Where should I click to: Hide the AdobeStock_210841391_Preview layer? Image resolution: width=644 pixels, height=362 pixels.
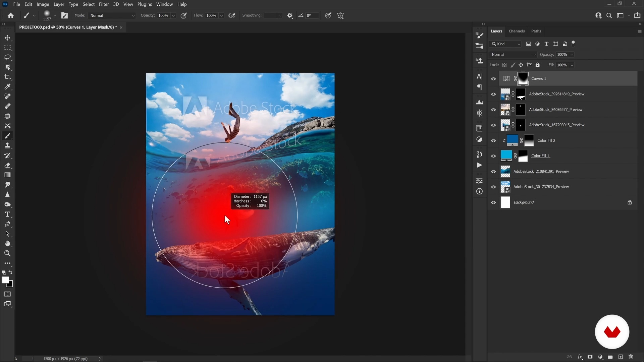point(493,172)
